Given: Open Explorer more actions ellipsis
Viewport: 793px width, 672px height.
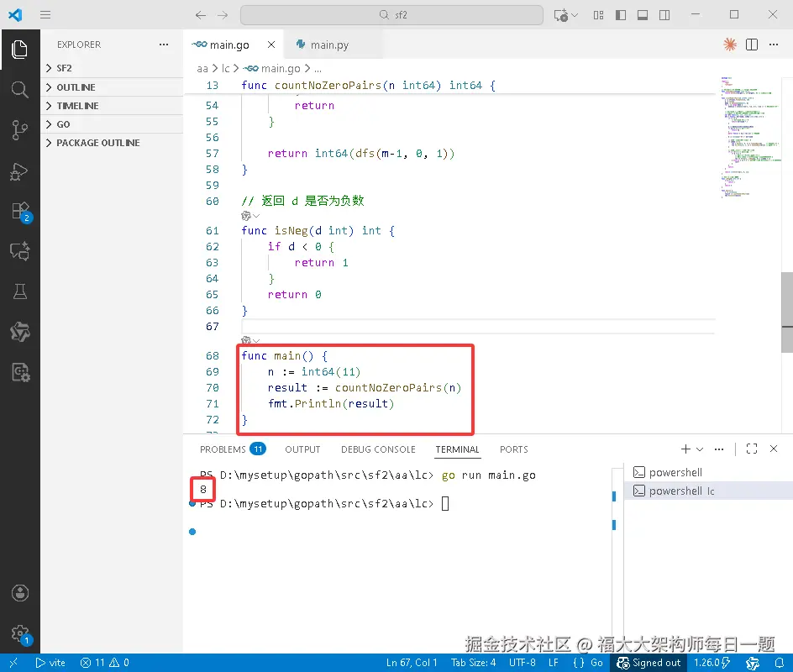Looking at the screenshot, I should tap(164, 45).
